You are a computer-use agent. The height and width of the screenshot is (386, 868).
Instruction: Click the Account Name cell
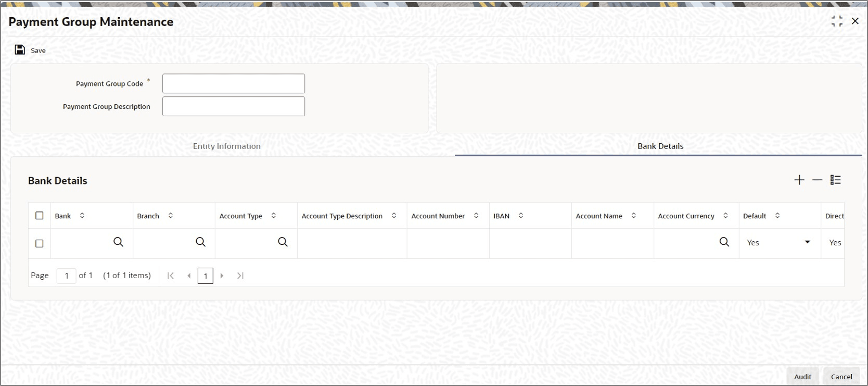[612, 243]
